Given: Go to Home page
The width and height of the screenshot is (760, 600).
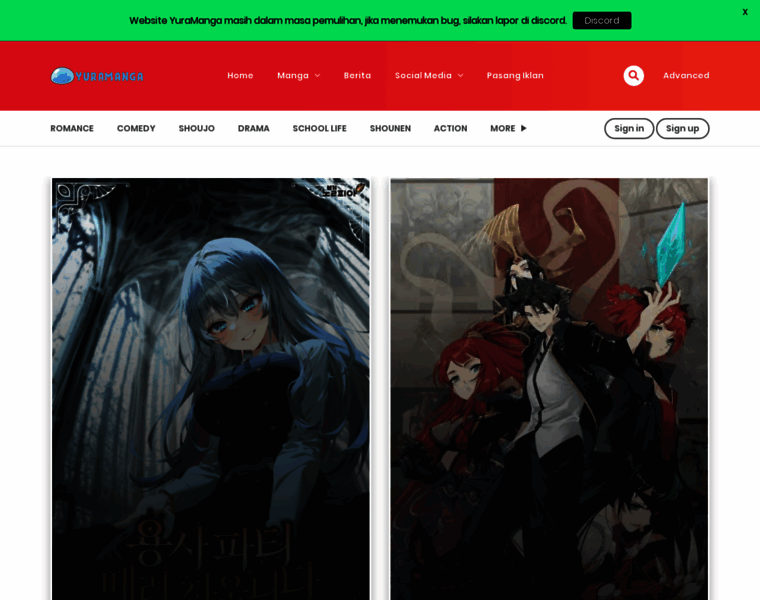Looking at the screenshot, I should pyautogui.click(x=240, y=76).
